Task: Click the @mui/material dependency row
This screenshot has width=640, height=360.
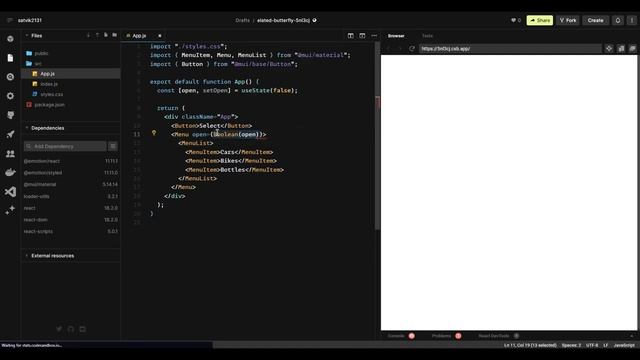Action: point(71,184)
